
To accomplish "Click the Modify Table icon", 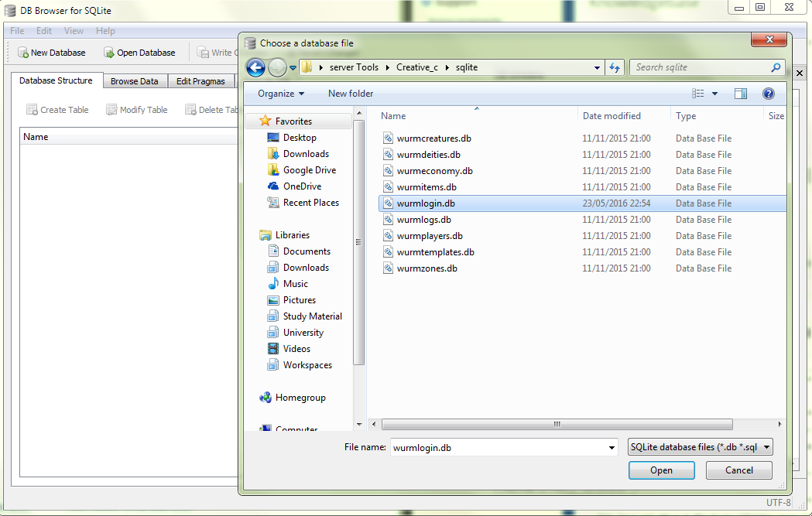I will point(111,110).
